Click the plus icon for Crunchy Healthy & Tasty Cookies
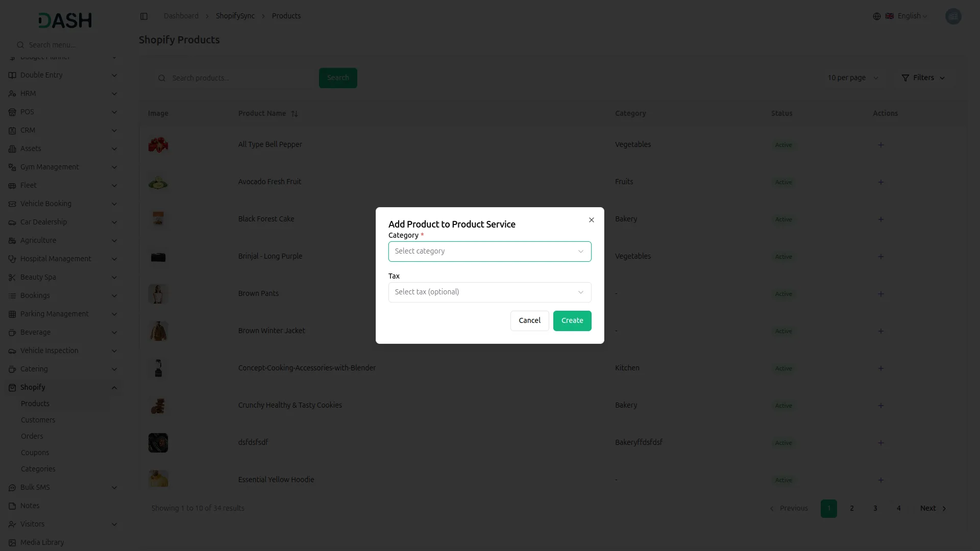Viewport: 980px width, 551px height. (x=881, y=406)
